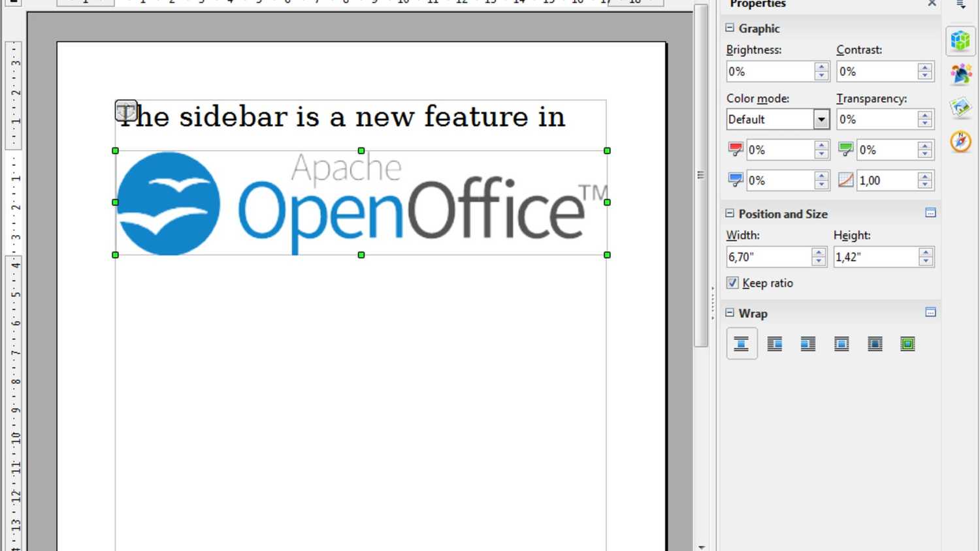Open the Gallery deck in sidebar
The image size is (980, 551).
(x=960, y=108)
